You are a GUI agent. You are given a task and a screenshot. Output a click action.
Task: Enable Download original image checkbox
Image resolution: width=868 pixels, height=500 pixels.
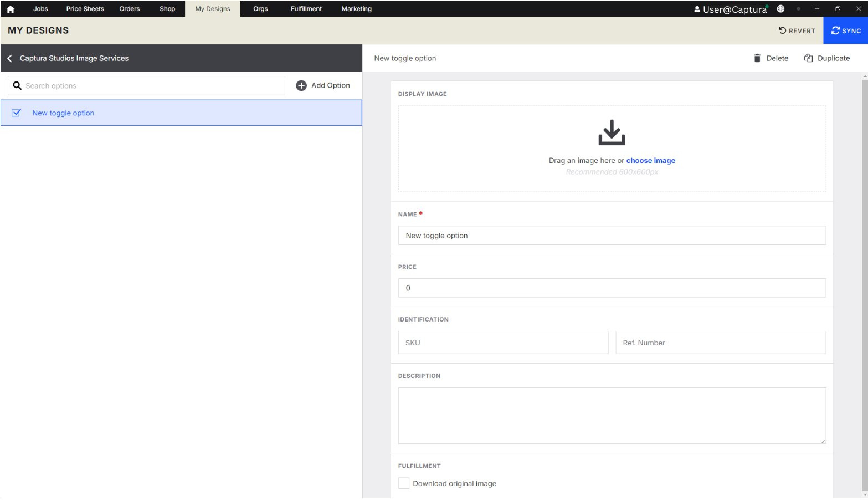[x=404, y=483]
